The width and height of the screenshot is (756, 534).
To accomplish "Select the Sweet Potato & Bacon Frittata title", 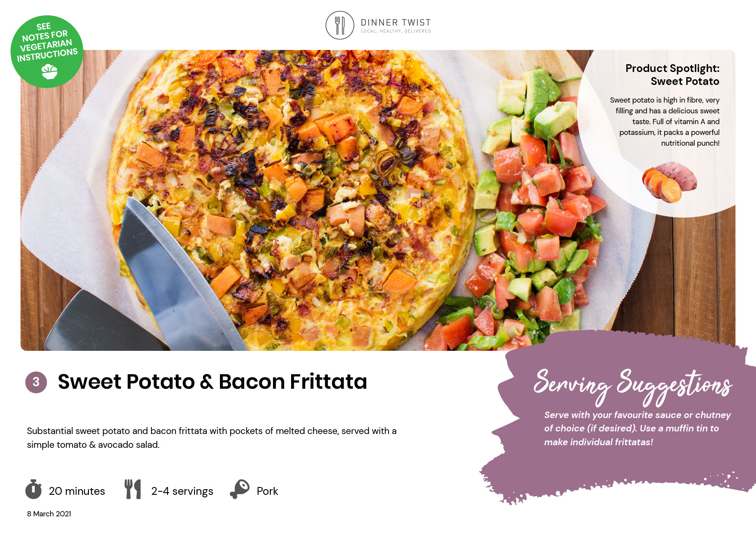I will (x=212, y=382).
